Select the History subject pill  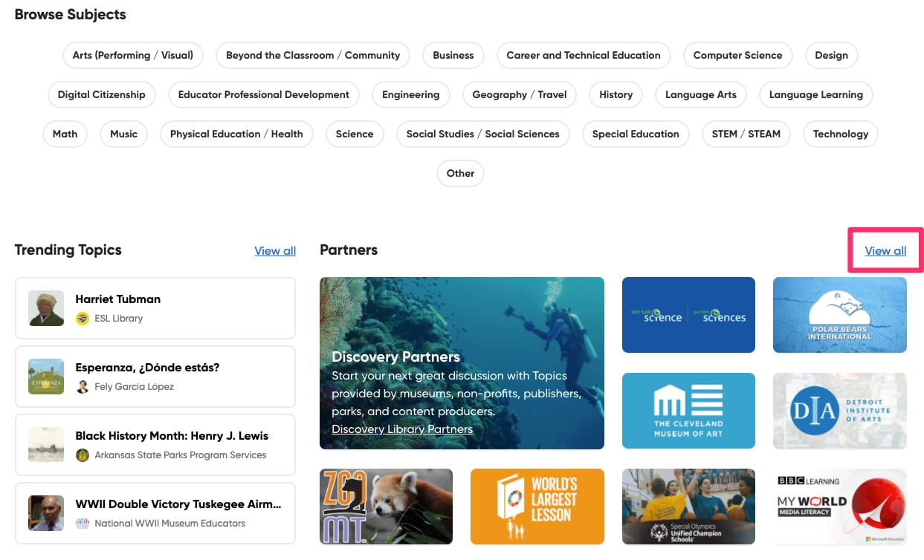point(616,94)
